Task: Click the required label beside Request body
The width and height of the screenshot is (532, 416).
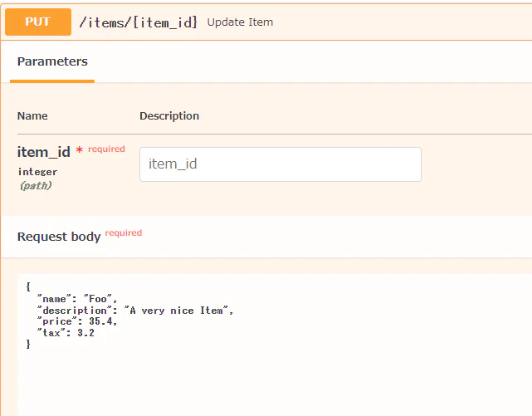Action: tap(124, 232)
